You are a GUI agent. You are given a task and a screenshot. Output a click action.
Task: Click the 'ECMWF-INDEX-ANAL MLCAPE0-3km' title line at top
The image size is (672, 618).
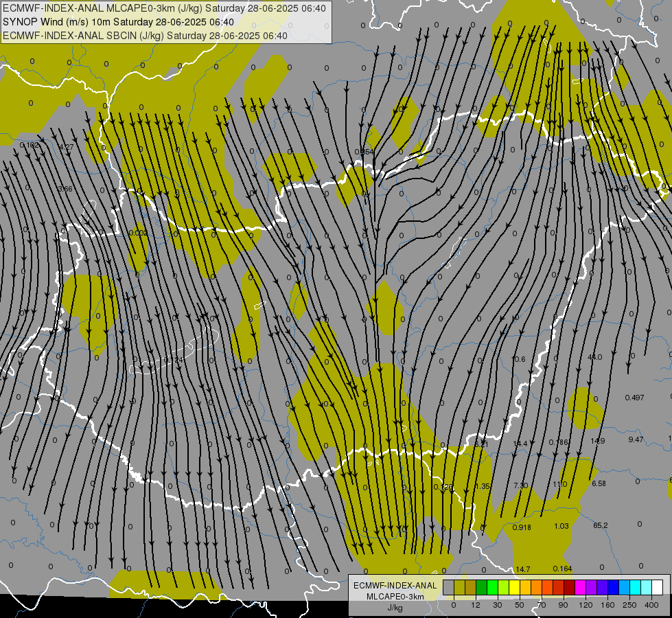coord(164,8)
